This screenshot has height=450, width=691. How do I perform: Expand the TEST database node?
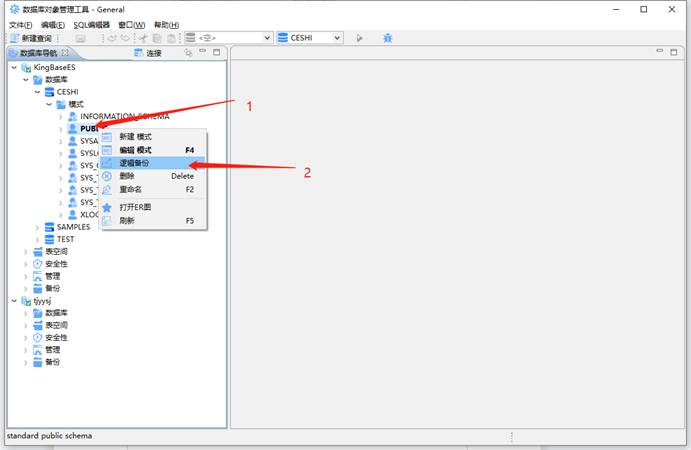click(37, 240)
